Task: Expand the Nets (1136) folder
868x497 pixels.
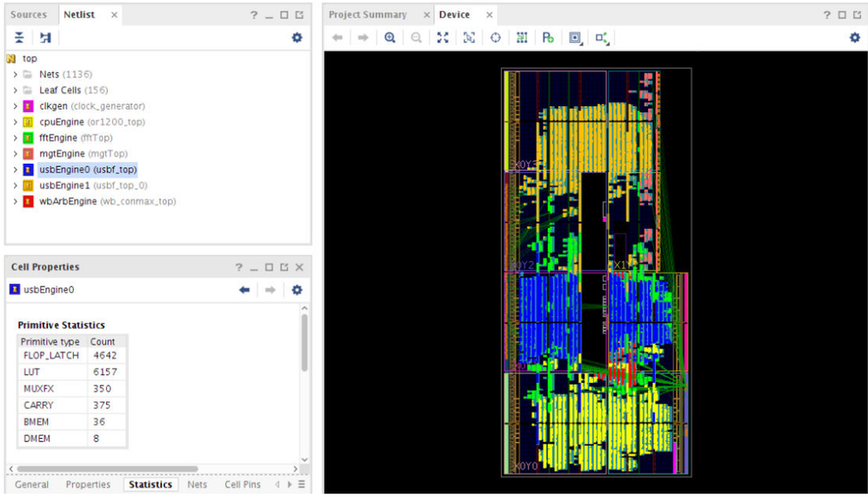Action: [16, 75]
